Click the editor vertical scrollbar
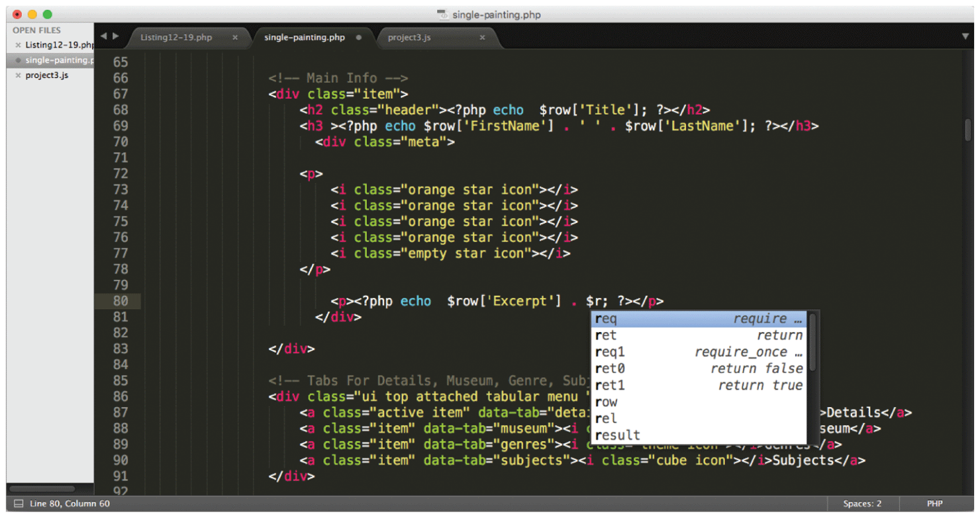980x518 pixels. coord(967,130)
